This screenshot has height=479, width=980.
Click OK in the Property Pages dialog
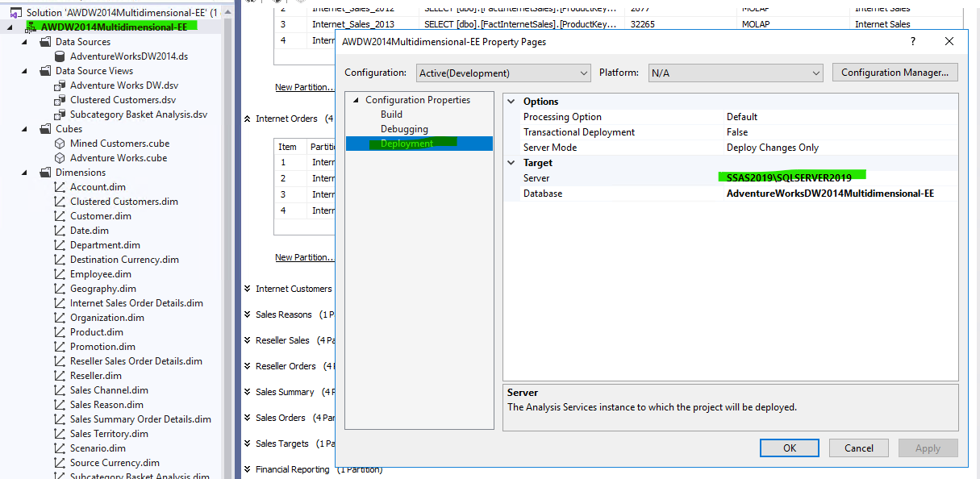pos(790,448)
